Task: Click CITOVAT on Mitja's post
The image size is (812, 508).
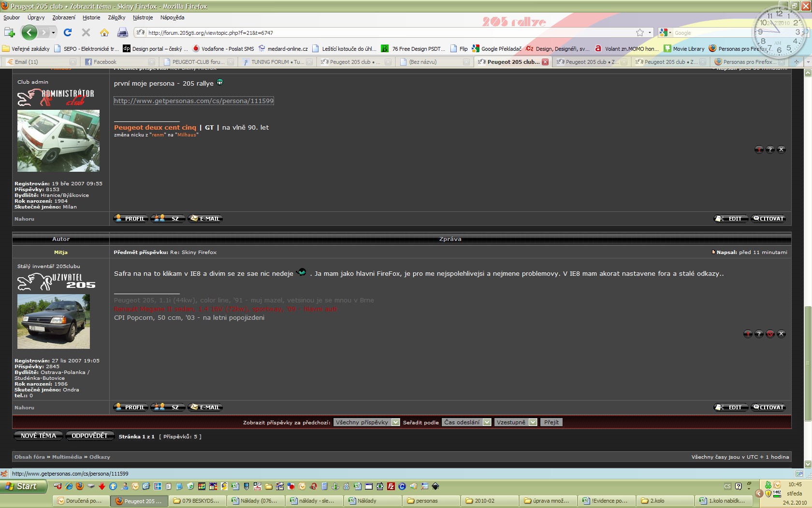Action: [768, 407]
